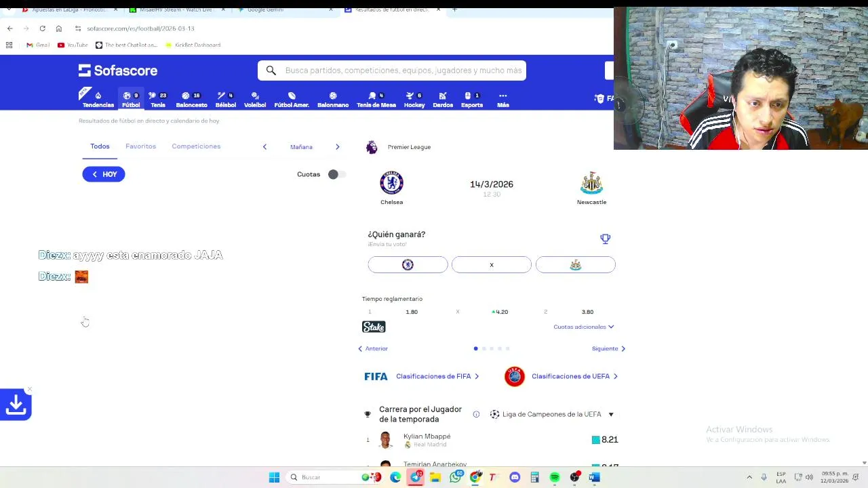This screenshot has width=868, height=488.
Task: Show the Siguiente featured match
Action: pos(608,348)
